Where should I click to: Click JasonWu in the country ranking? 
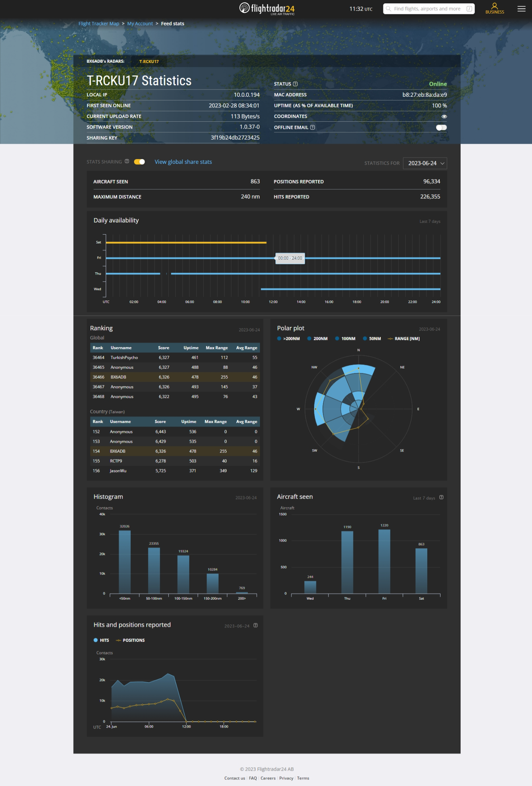point(118,471)
